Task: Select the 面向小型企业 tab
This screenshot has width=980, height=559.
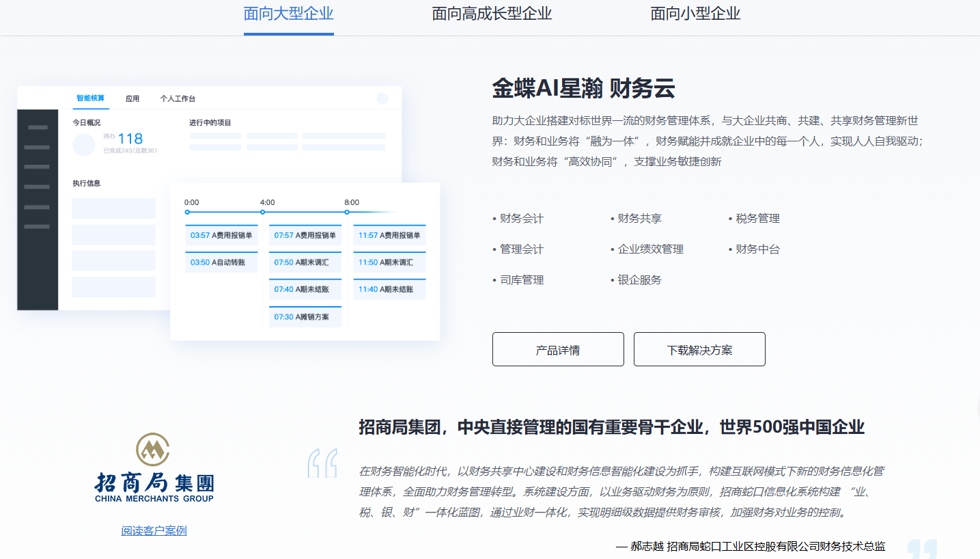Action: pyautogui.click(x=695, y=14)
